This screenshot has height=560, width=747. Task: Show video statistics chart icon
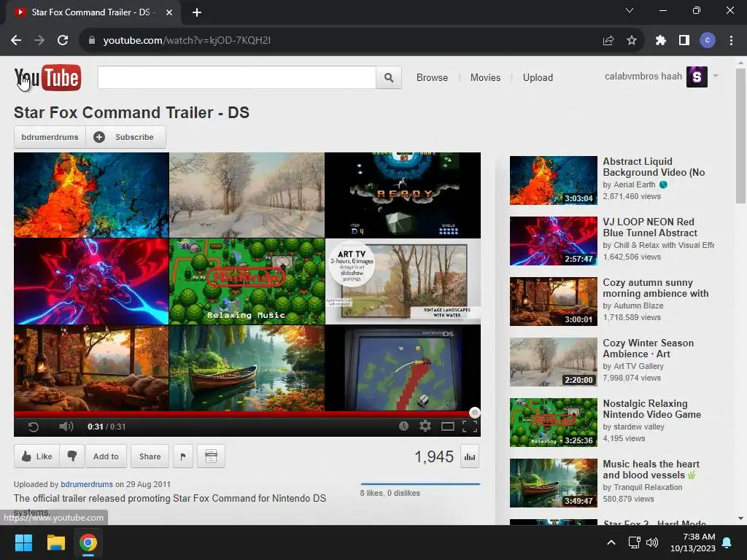(x=470, y=456)
